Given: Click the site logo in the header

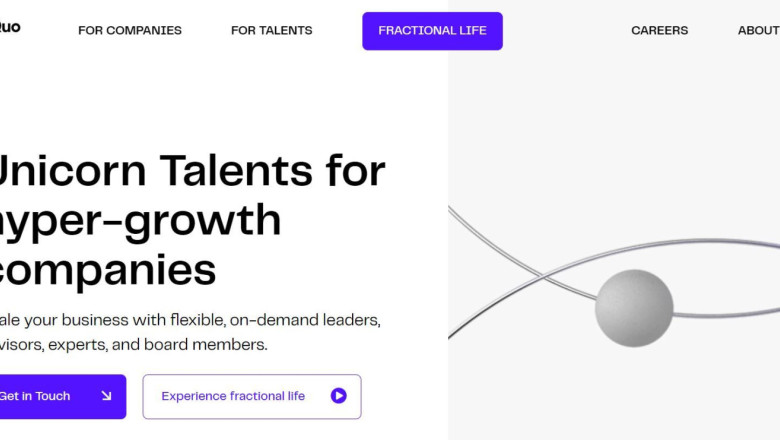Looking at the screenshot, I should click(10, 28).
